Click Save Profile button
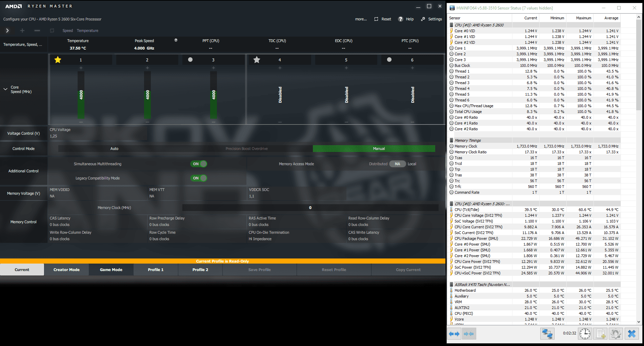This screenshot has width=644, height=346. tap(260, 270)
